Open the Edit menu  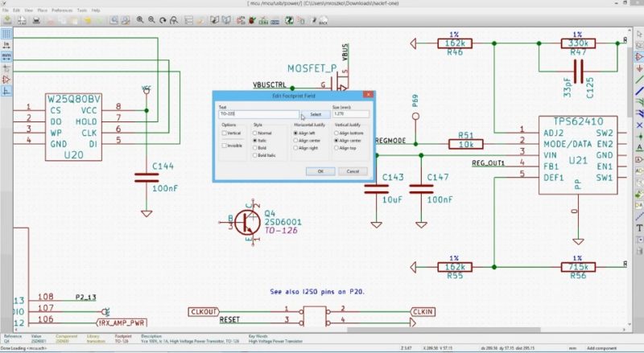click(16, 10)
